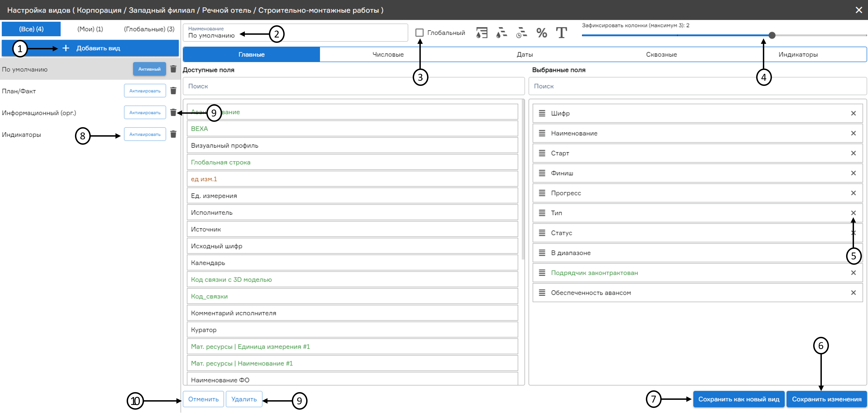Click the available fields list scrollbar
Screen dimensions: 868x416
[523, 180]
